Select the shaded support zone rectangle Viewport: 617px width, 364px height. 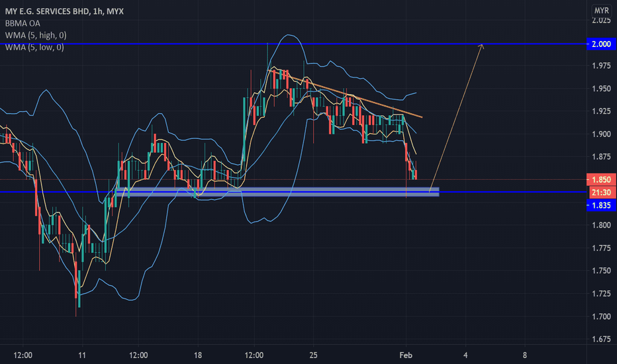pyautogui.click(x=277, y=192)
